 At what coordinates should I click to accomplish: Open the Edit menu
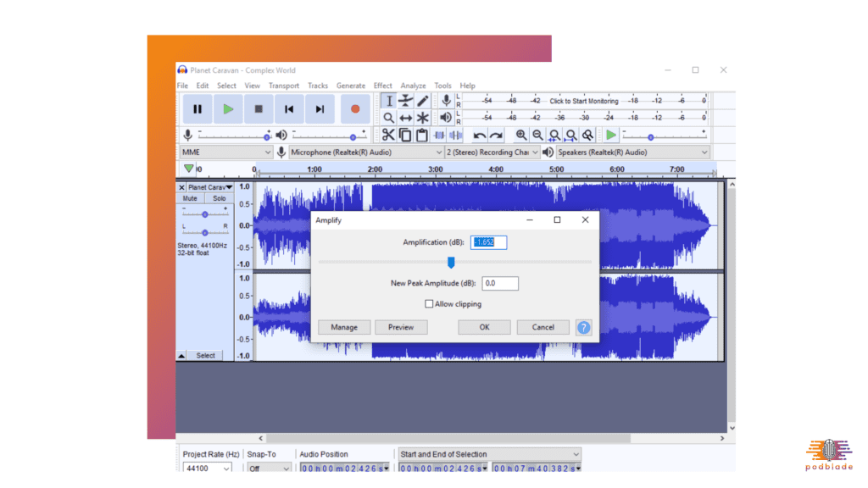[203, 86]
